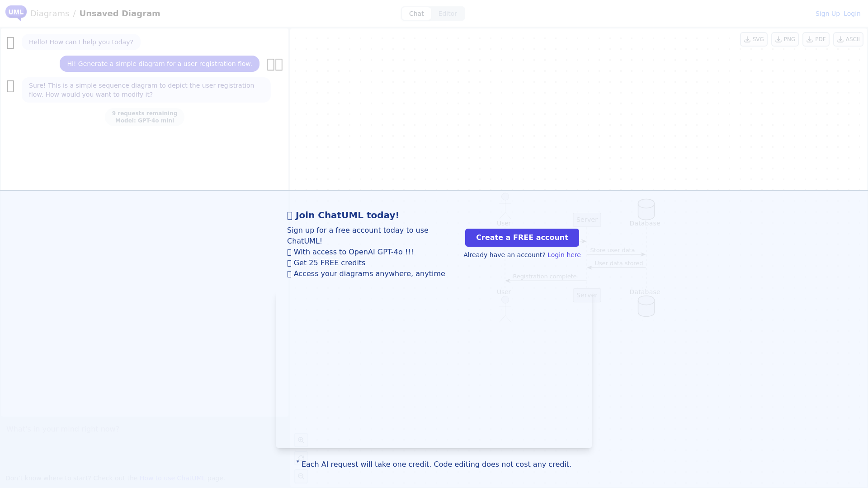Click the 'Join ChatUML today!' heading
Screen dimensions: 868x488
343,215
